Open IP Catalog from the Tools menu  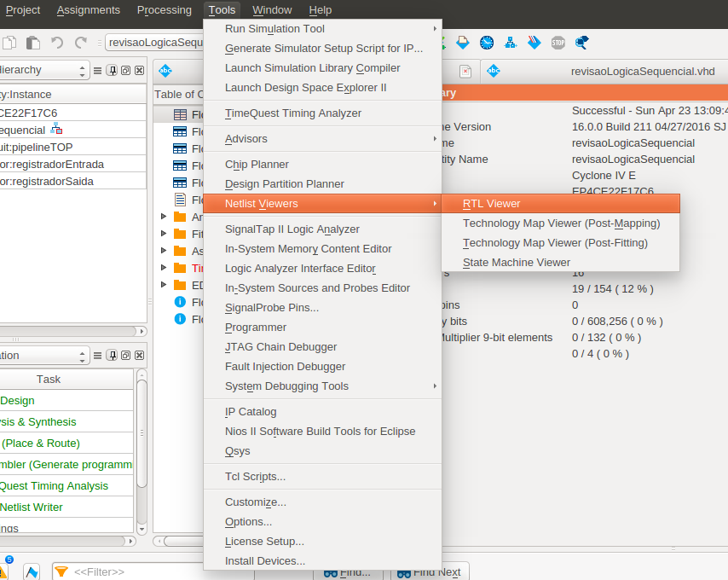pos(323,412)
